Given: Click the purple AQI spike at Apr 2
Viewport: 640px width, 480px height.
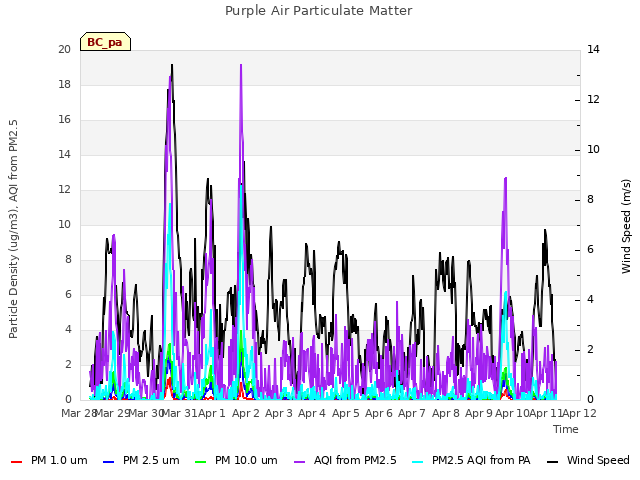Looking at the screenshot, I should (x=241, y=65).
